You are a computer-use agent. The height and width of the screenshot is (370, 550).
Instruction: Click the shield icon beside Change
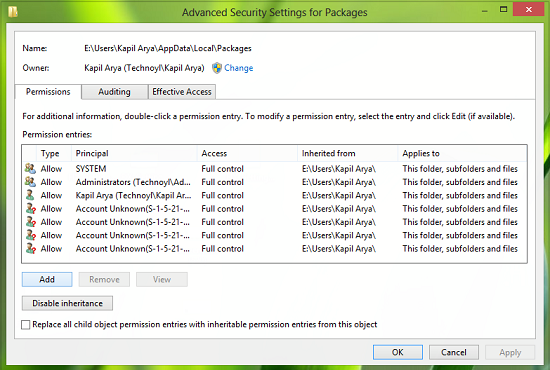[217, 68]
